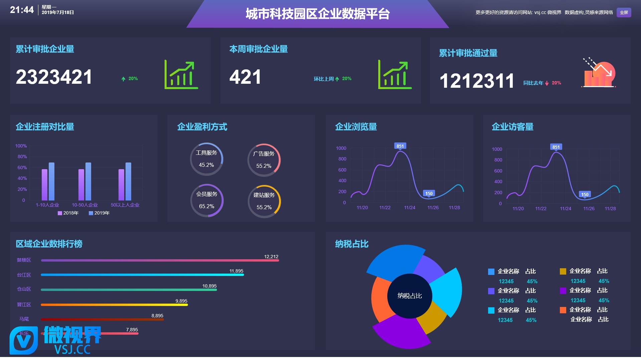This screenshot has height=364, width=641.
Task: Click the blue 企业名称 legend swatch
Action: [x=491, y=272]
